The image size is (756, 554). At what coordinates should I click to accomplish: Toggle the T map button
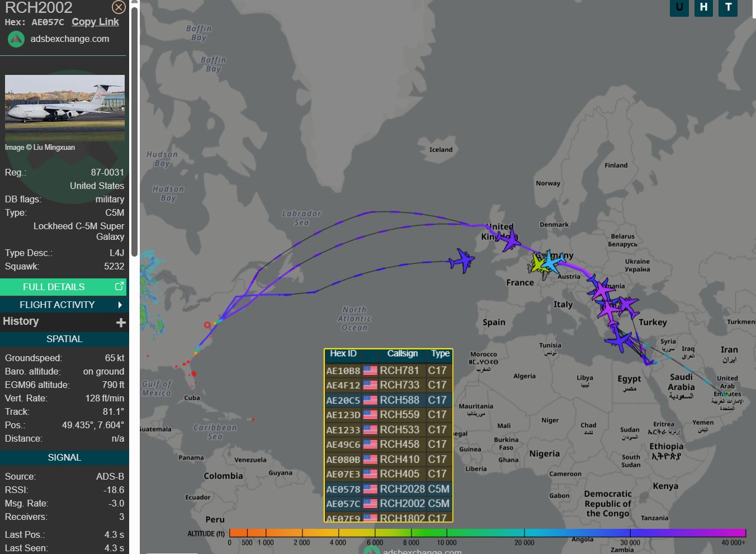[x=728, y=7]
